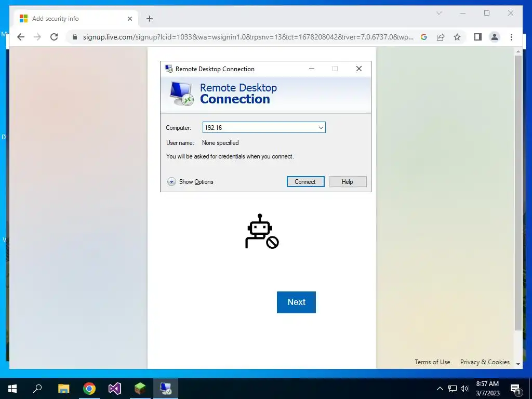Image resolution: width=532 pixels, height=399 pixels.
Task: Open taskbar Search
Action: pyautogui.click(x=37, y=389)
